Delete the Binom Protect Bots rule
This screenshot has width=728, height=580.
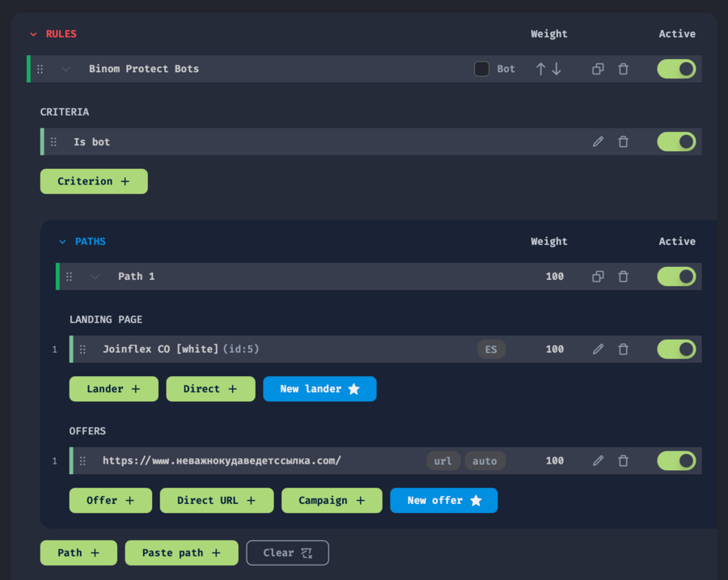[623, 69]
